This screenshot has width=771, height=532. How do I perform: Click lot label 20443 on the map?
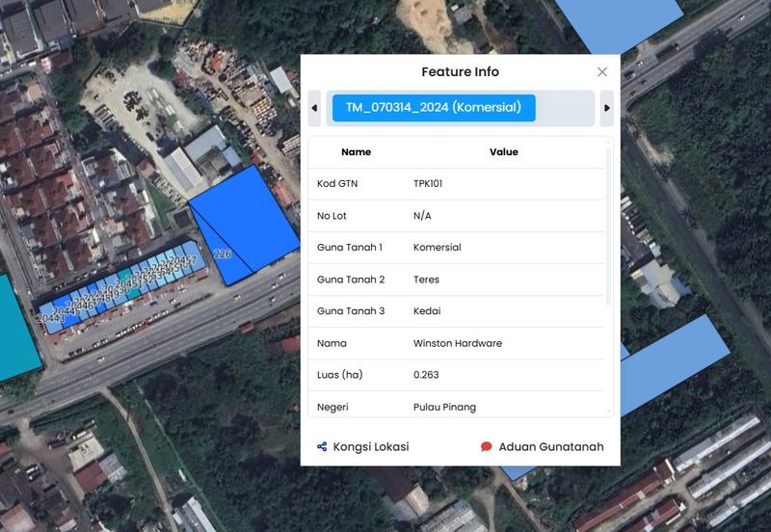[50, 318]
